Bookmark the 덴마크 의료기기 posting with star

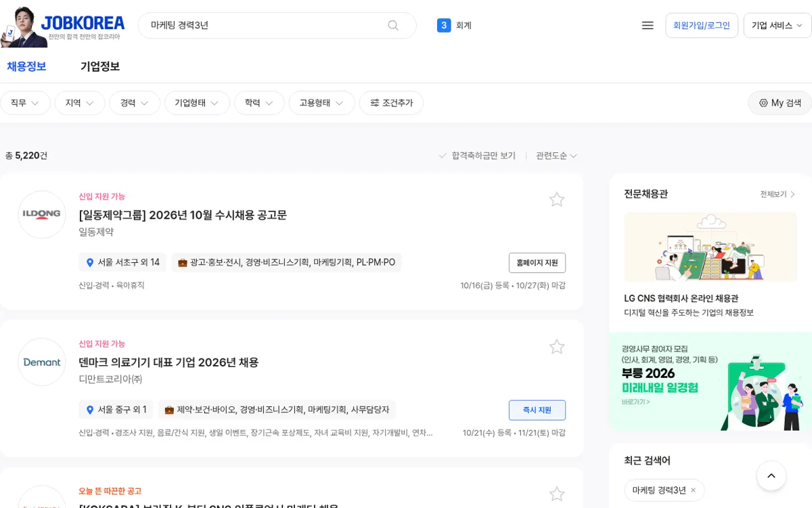[x=557, y=347]
